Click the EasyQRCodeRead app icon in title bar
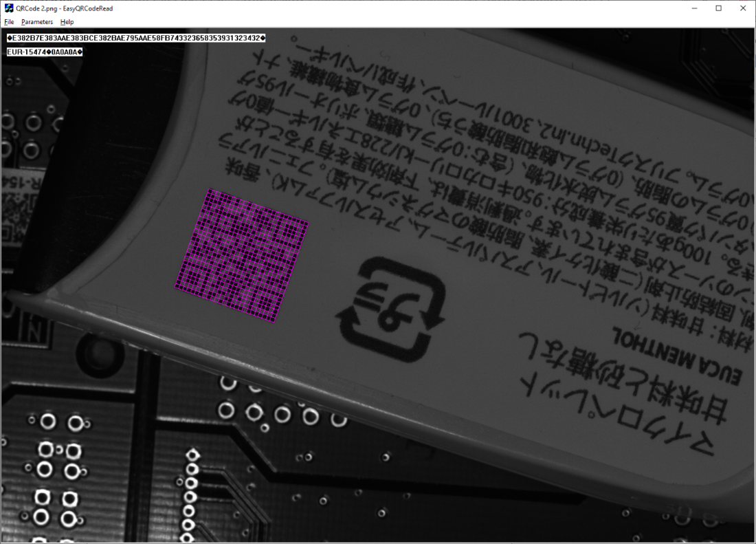 [x=8, y=8]
